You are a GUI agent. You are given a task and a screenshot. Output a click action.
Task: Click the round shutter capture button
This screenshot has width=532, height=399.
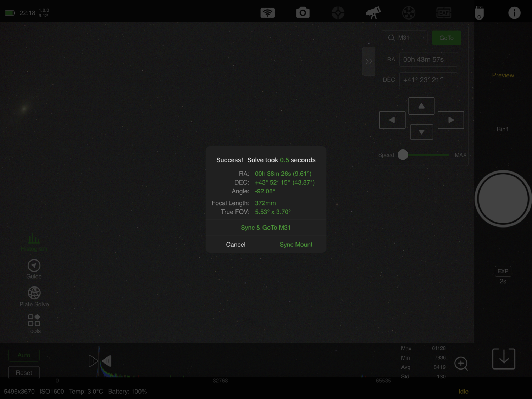pos(503,199)
